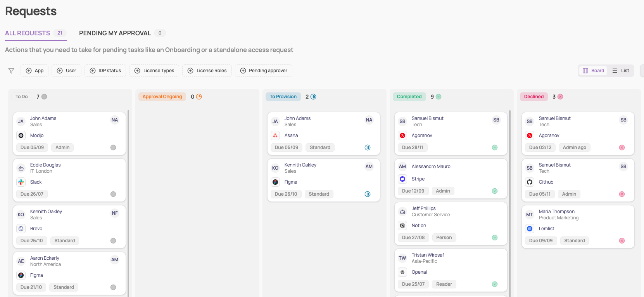
Task: Click the Lemlist icon on Maria Thompson card
Action: (x=530, y=229)
